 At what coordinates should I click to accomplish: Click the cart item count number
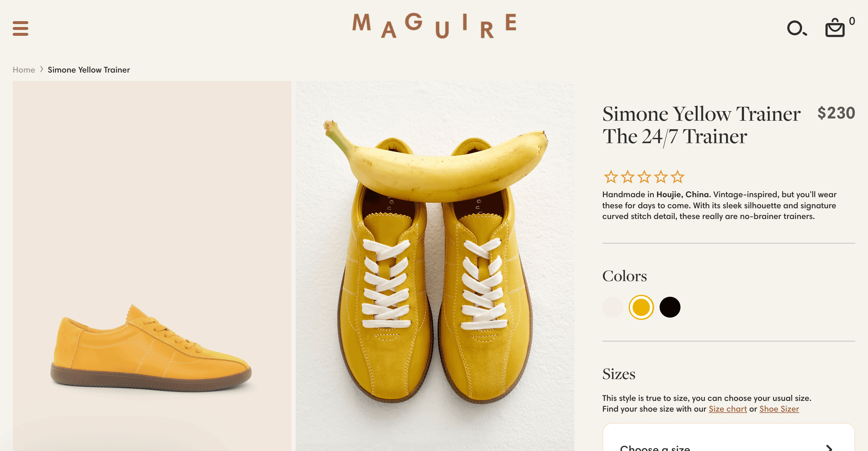pos(852,21)
